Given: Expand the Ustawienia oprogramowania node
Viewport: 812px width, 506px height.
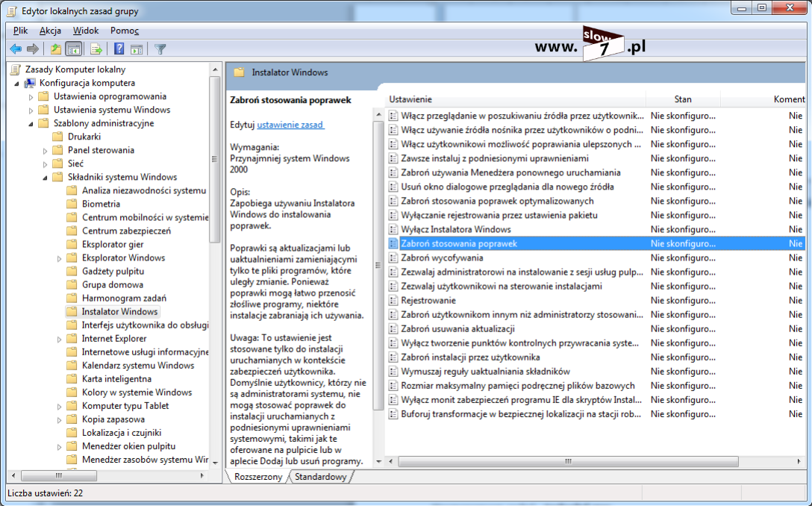Looking at the screenshot, I should pyautogui.click(x=31, y=97).
